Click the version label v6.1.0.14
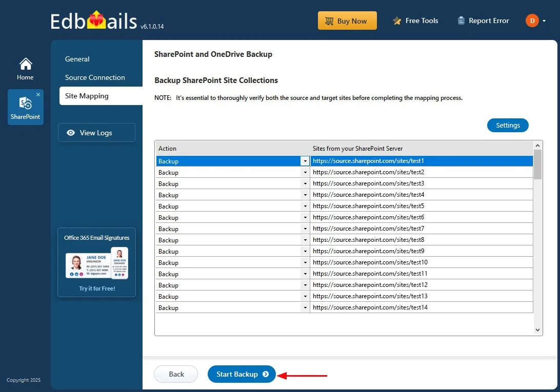 point(152,27)
